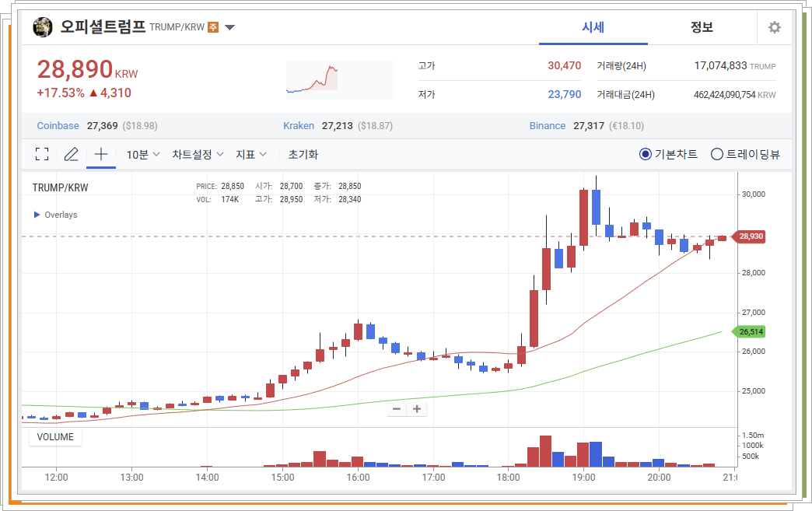The width and height of the screenshot is (812, 511).
Task: Switch to the 시세 tab
Action: click(593, 27)
